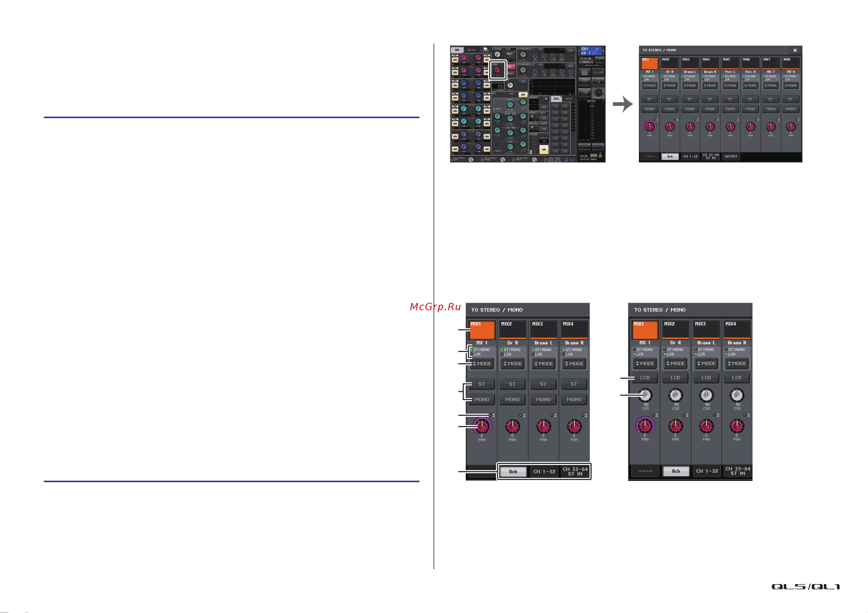Click the LCR button for MX 1
868x613 pixels.
(645, 378)
